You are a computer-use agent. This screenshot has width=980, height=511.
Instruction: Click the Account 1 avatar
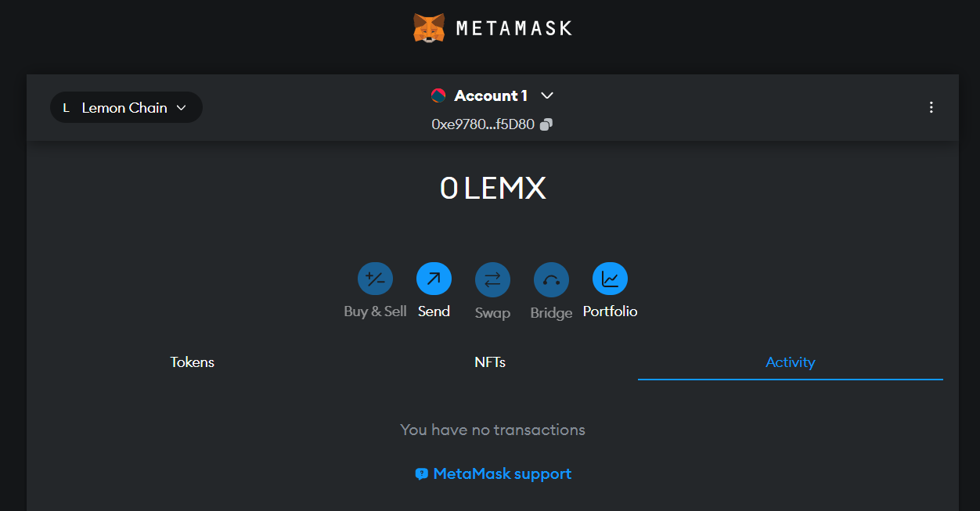click(438, 95)
